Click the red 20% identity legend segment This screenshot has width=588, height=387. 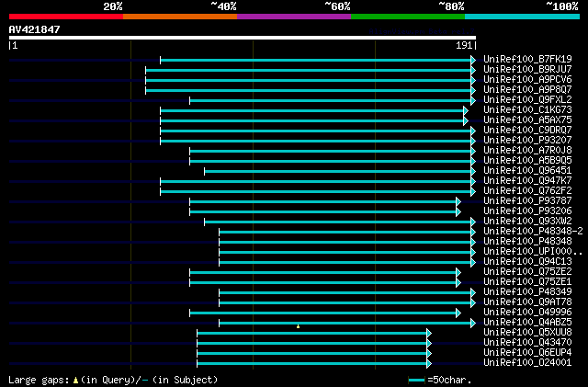[66, 17]
